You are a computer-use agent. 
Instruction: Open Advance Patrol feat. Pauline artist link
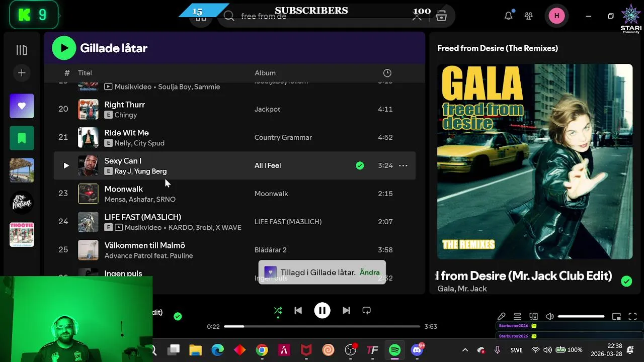pyautogui.click(x=149, y=255)
